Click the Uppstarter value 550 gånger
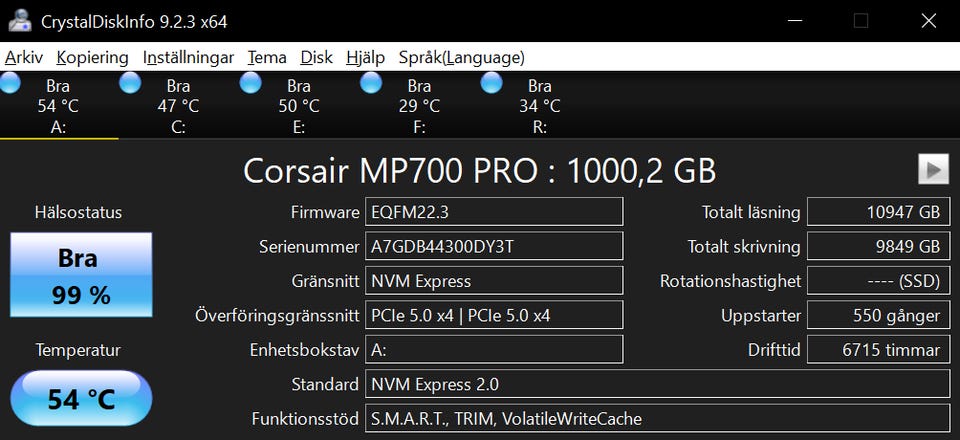This screenshot has width=960, height=440. pos(879,315)
